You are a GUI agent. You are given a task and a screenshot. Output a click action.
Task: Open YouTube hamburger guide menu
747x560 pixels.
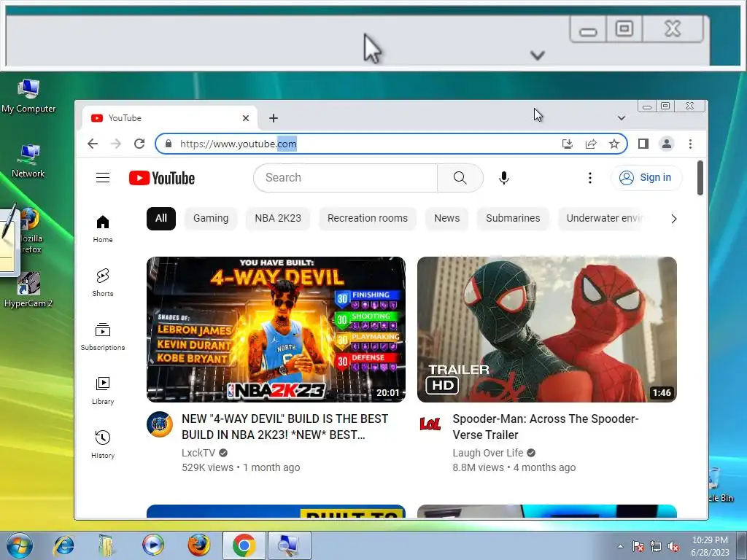coord(103,178)
